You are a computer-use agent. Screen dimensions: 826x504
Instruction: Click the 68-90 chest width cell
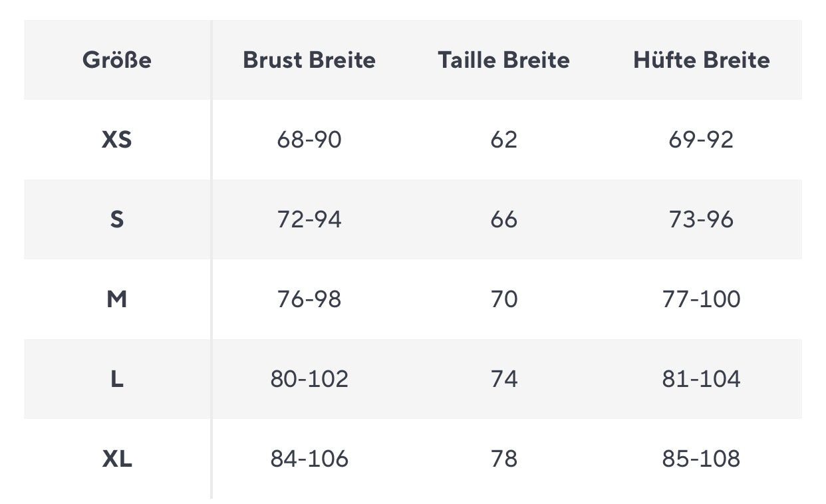point(309,140)
